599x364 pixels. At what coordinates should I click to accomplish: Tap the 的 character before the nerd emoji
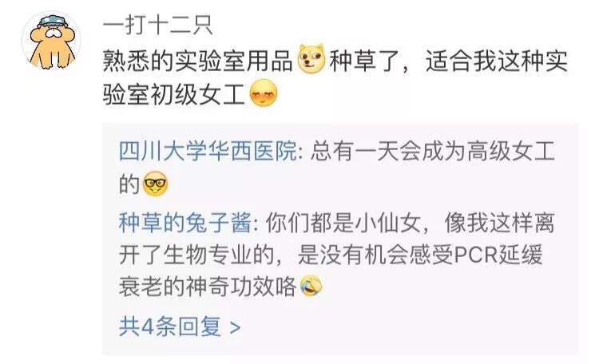coord(129,184)
